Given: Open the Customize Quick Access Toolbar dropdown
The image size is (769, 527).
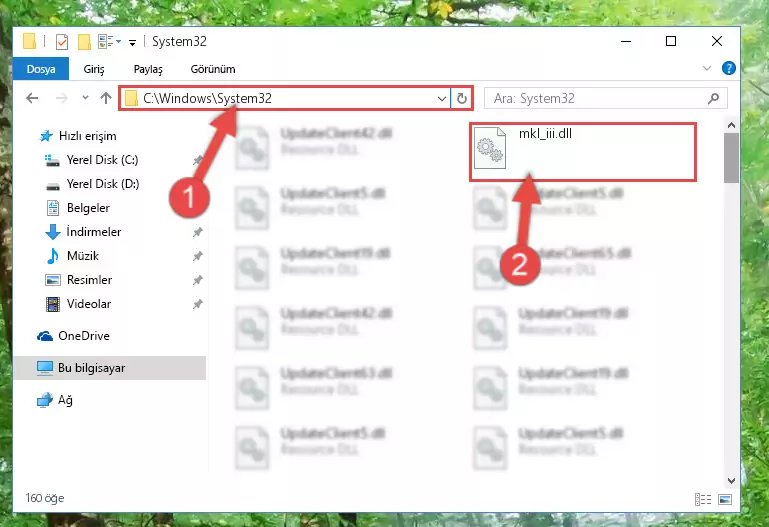Looking at the screenshot, I should 132,43.
